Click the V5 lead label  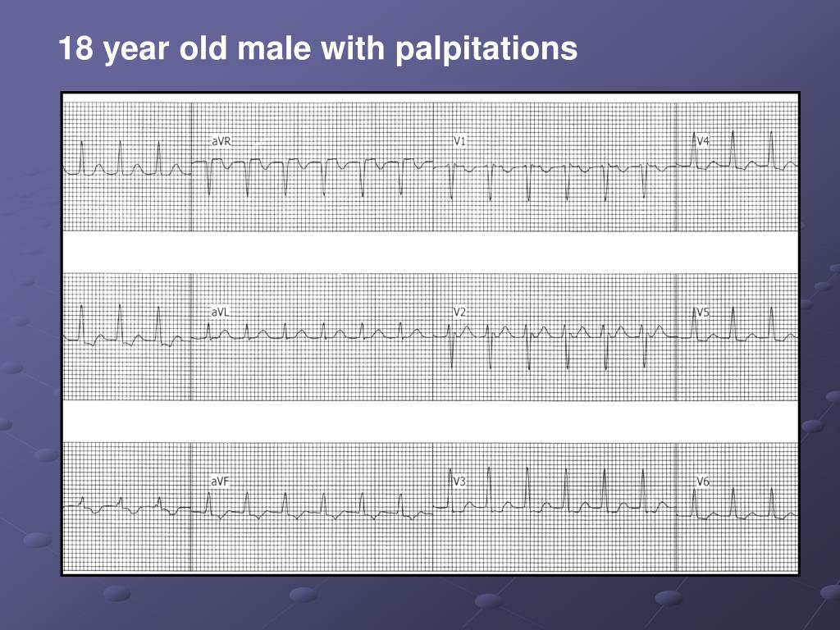tap(703, 312)
